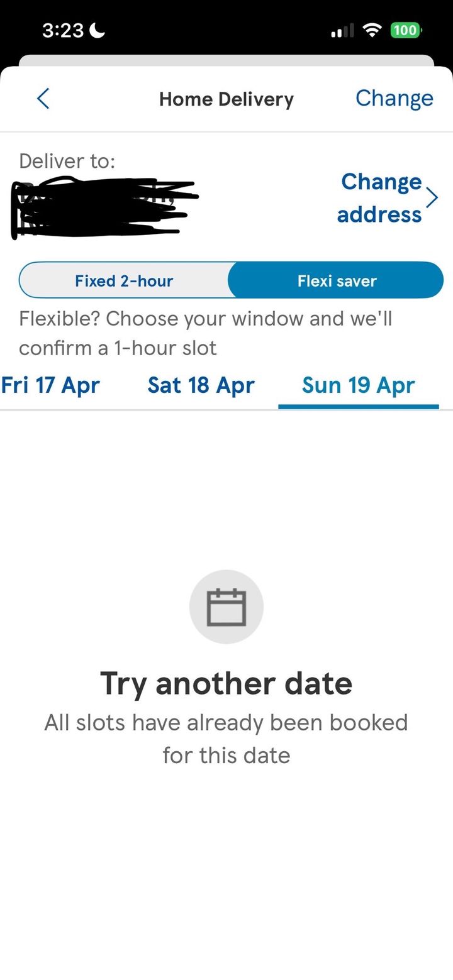This screenshot has width=453, height=980.
Task: Tap the battery level indicator
Action: pyautogui.click(x=406, y=30)
